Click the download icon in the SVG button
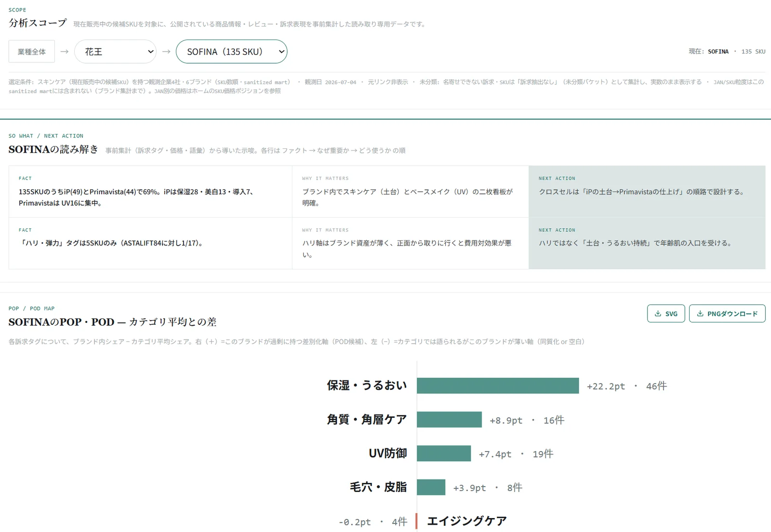 [x=658, y=314]
